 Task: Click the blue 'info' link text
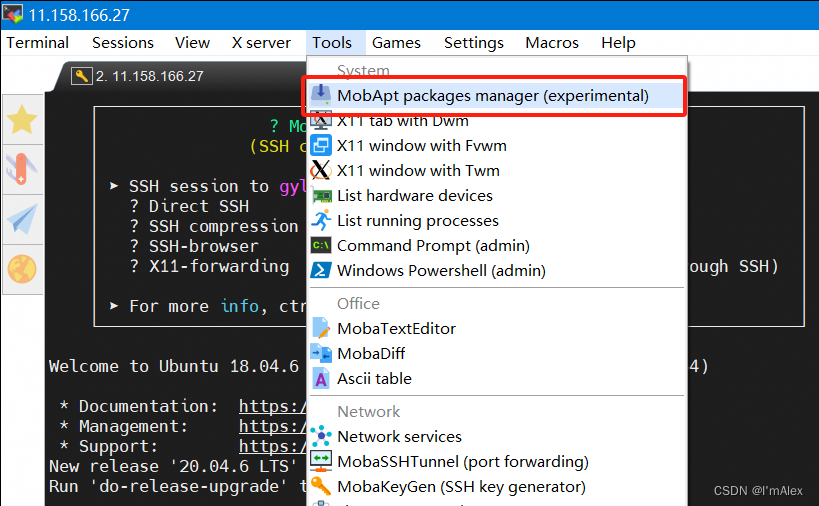pos(240,306)
